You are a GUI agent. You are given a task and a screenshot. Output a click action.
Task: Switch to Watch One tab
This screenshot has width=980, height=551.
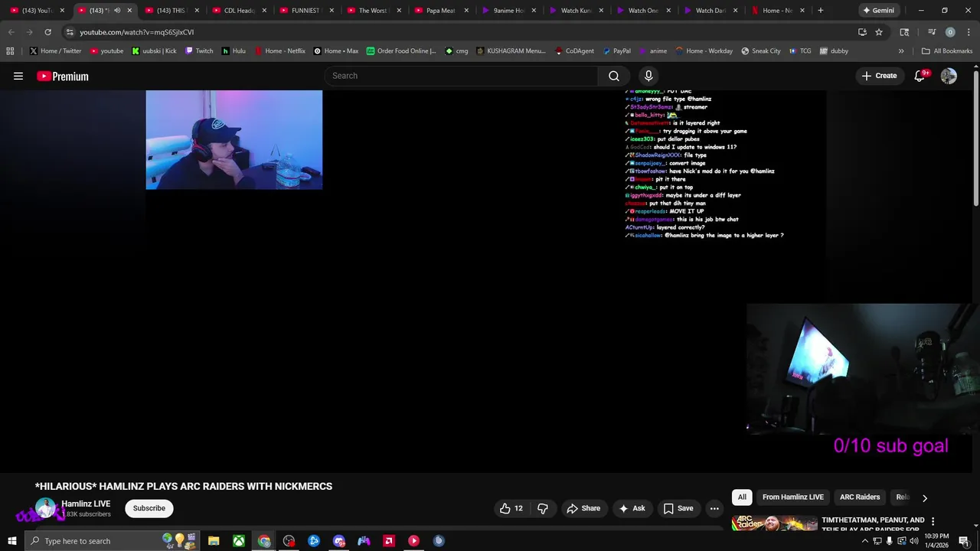coord(644,11)
